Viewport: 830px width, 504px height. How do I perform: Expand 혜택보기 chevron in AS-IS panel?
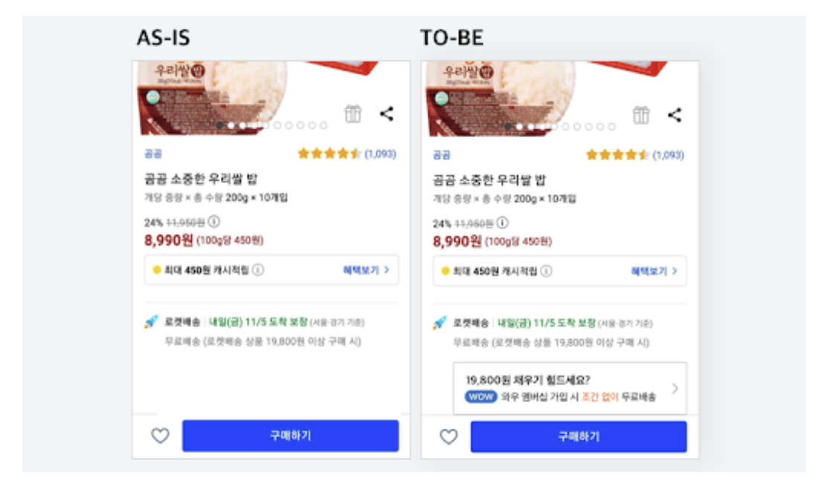pyautogui.click(x=387, y=270)
